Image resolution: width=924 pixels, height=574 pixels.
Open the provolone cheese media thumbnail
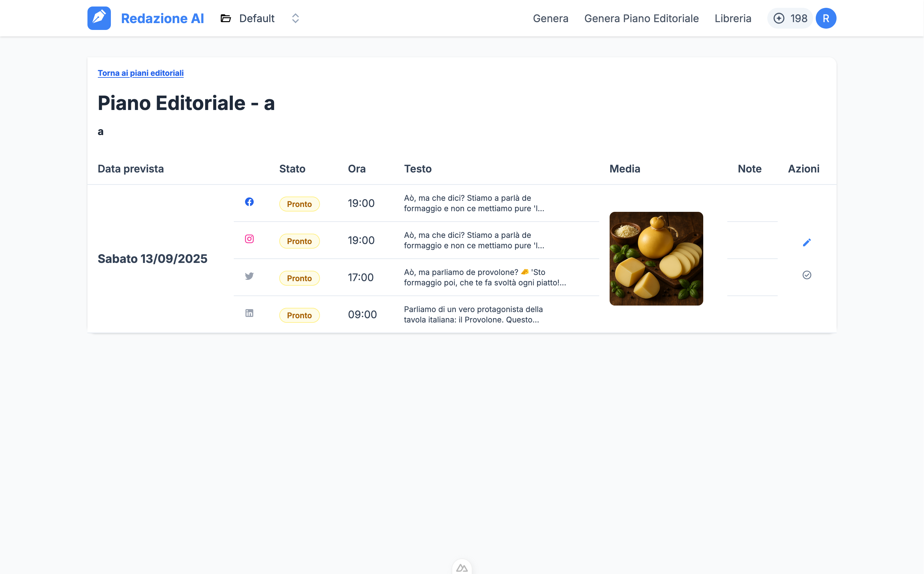656,258
